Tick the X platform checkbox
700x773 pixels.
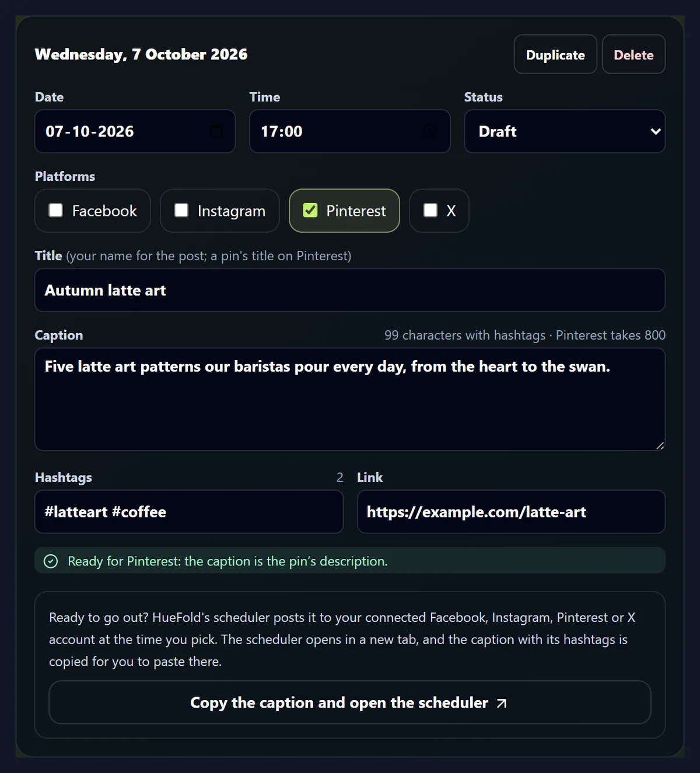(x=430, y=210)
